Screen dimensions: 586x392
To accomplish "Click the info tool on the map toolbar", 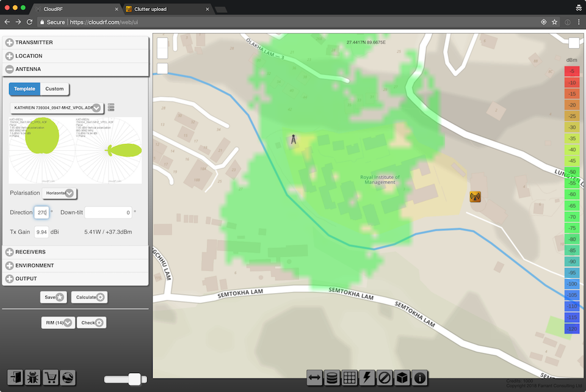I will (419, 378).
